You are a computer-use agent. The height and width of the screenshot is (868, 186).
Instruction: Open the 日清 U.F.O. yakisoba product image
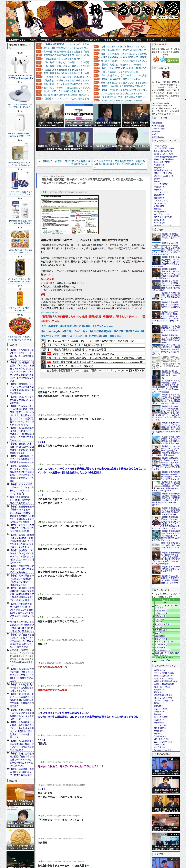pyautogui.click(x=20, y=325)
